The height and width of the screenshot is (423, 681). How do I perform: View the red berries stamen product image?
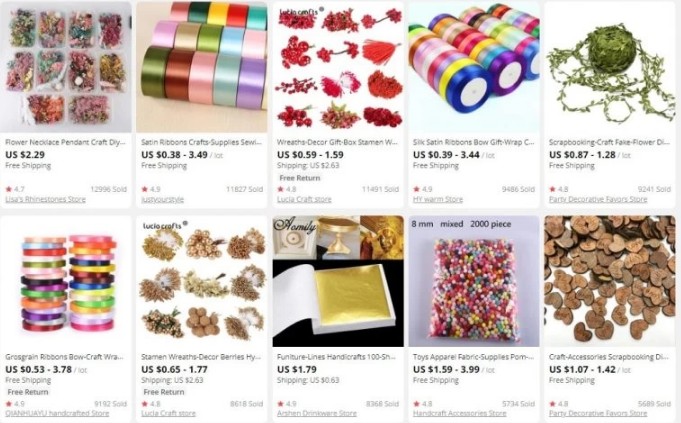click(x=338, y=67)
